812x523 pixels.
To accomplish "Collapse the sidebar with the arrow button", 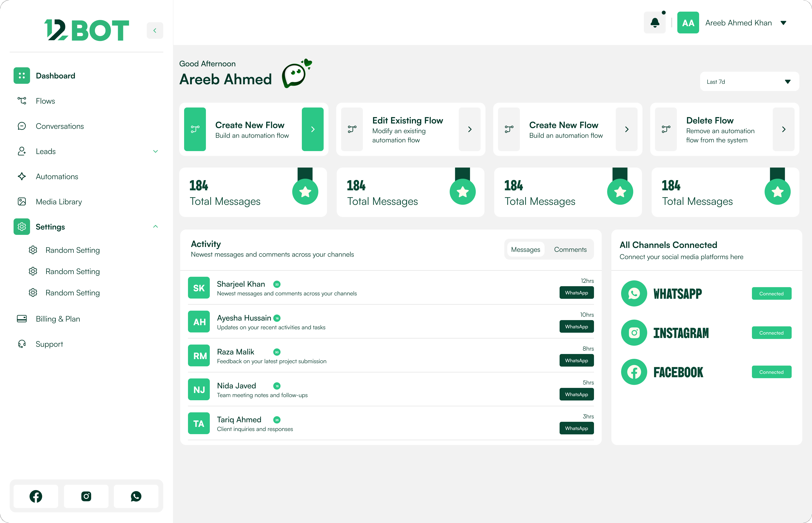I will coord(155,31).
